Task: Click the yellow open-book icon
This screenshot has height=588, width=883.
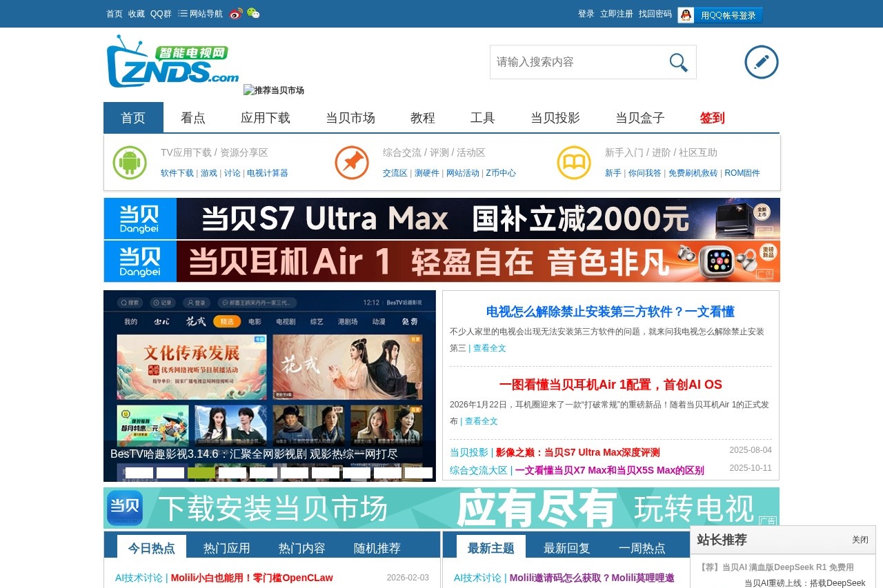Action: [x=574, y=163]
